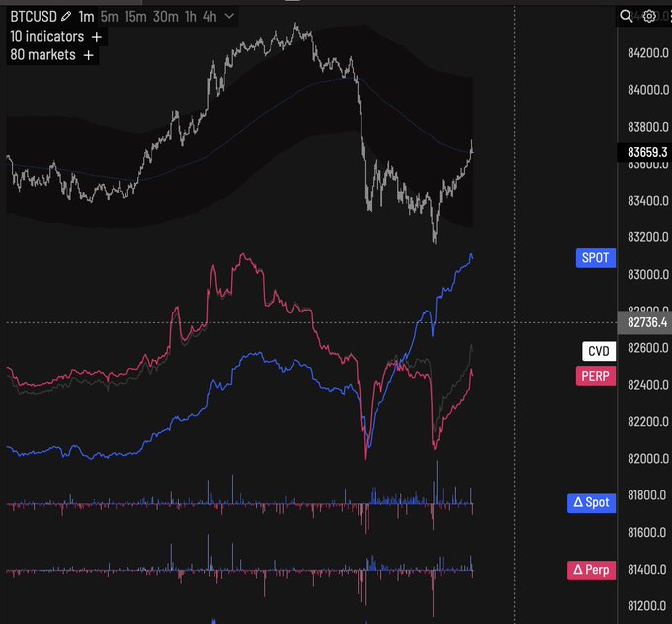Click the blue SPOT series label
The image size is (672, 624).
click(x=595, y=258)
